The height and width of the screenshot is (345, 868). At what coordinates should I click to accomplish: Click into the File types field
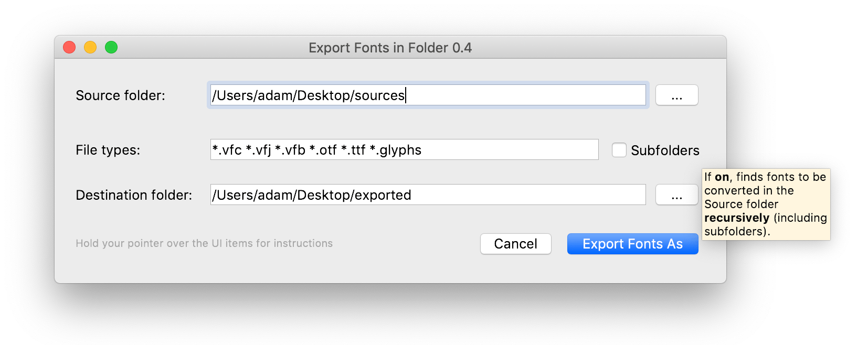coord(404,149)
